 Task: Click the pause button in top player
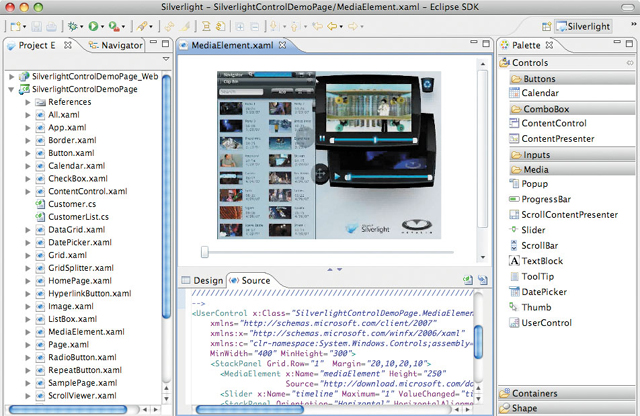pyautogui.click(x=322, y=139)
